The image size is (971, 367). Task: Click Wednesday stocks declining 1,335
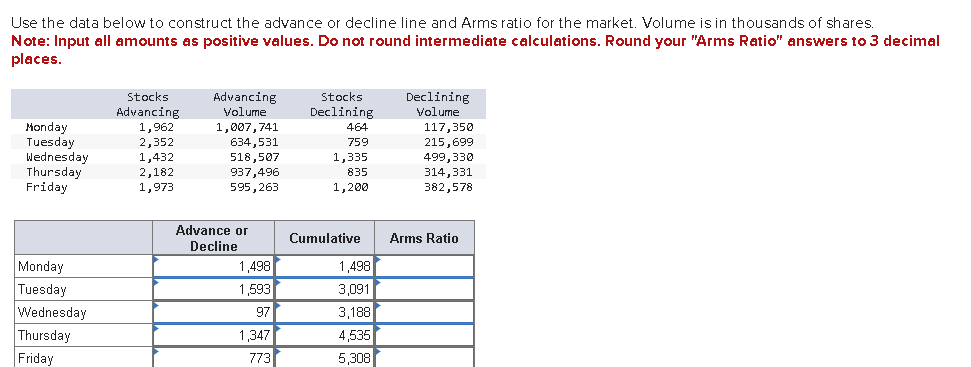[351, 157]
